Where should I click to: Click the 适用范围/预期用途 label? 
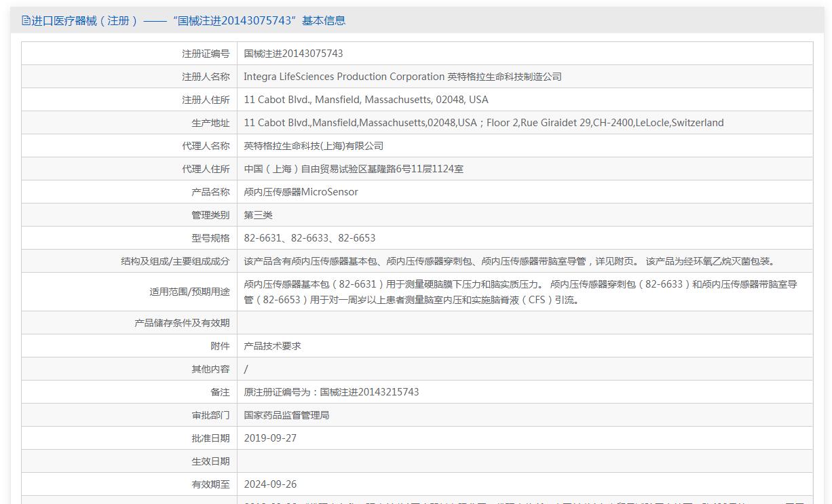click(189, 292)
